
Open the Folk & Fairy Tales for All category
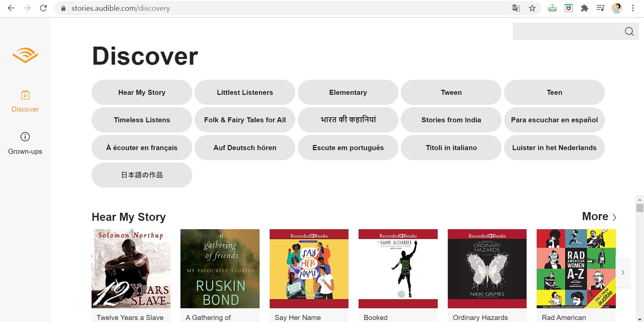click(245, 120)
